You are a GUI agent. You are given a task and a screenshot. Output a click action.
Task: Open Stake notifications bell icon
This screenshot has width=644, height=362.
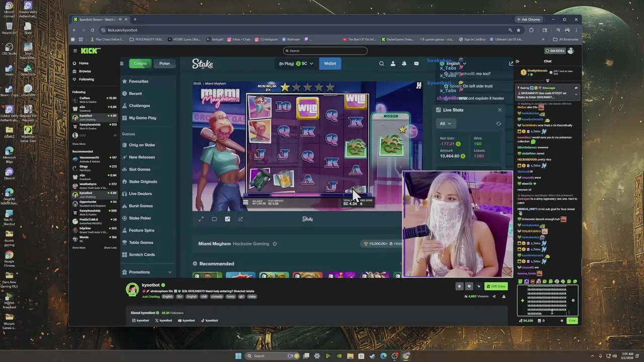pos(405,63)
